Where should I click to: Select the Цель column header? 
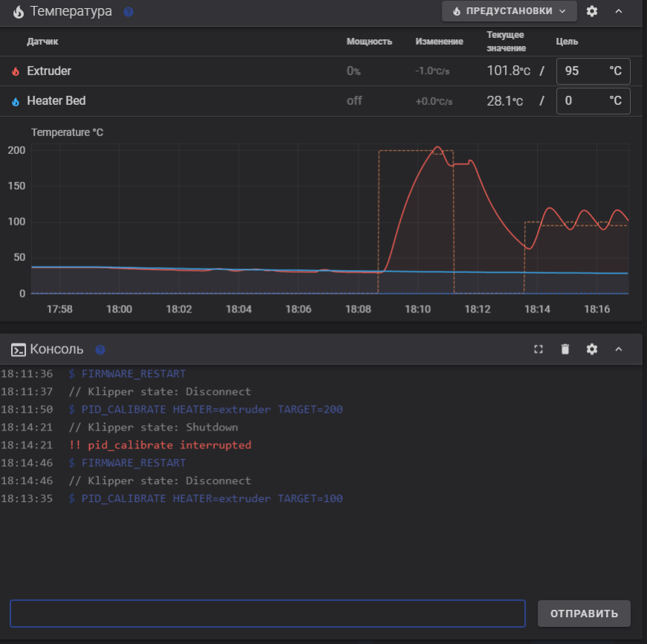coord(567,41)
